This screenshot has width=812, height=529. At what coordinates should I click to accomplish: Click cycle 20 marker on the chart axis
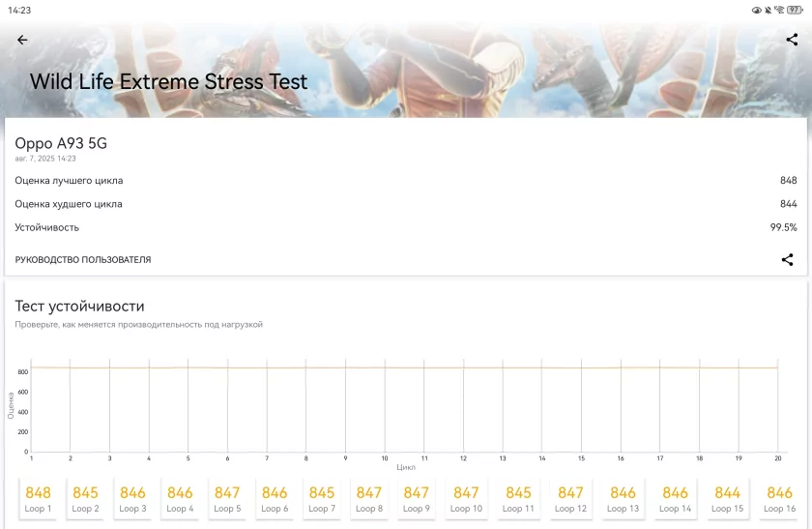pyautogui.click(x=778, y=458)
